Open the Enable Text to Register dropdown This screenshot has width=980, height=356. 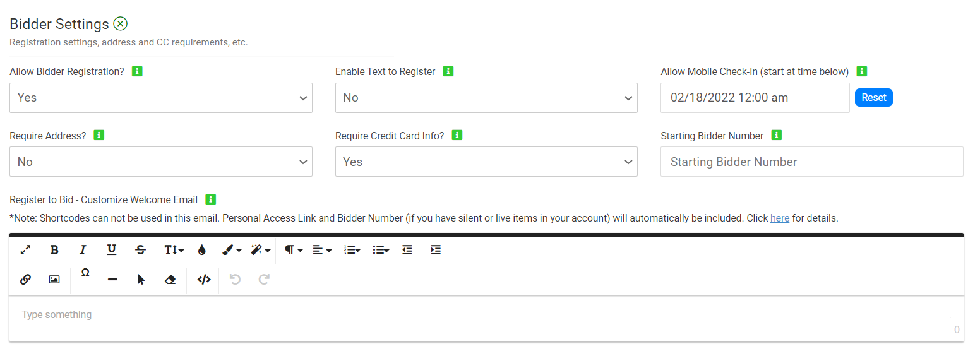(486, 98)
